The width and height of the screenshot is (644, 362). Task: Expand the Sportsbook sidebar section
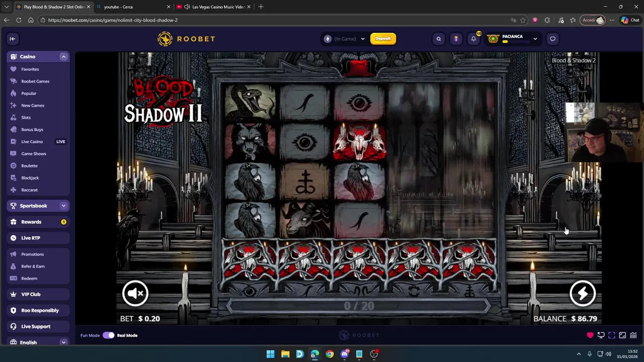(x=63, y=206)
